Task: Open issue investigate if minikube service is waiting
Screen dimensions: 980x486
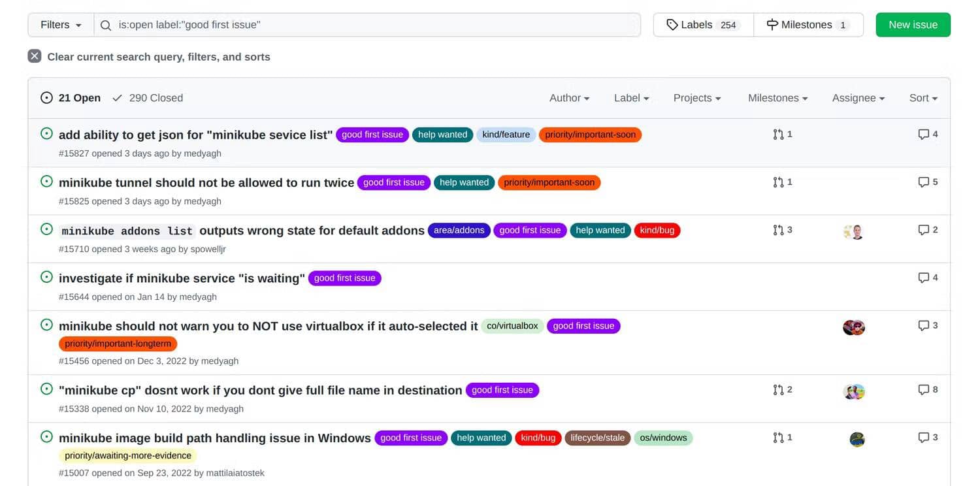Action: click(x=182, y=278)
